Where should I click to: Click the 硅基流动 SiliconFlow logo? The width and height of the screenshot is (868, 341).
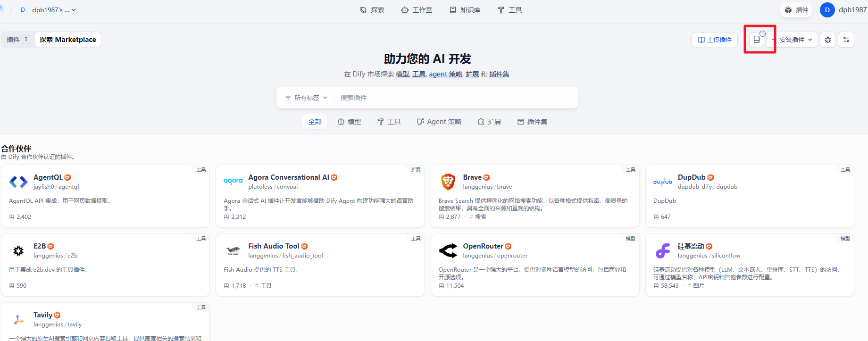(x=663, y=250)
